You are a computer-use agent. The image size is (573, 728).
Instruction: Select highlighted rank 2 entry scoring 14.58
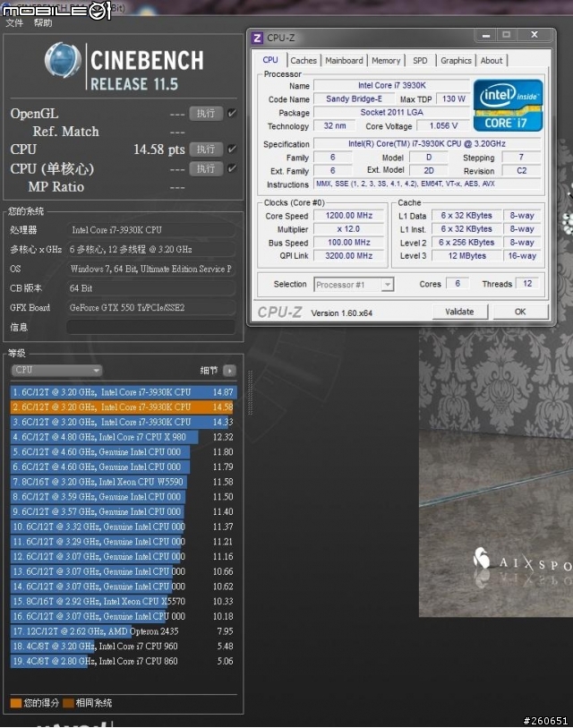point(124,407)
